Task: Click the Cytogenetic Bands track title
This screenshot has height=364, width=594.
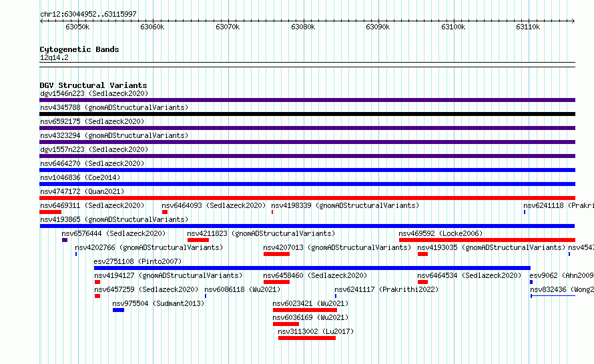Action: point(79,49)
